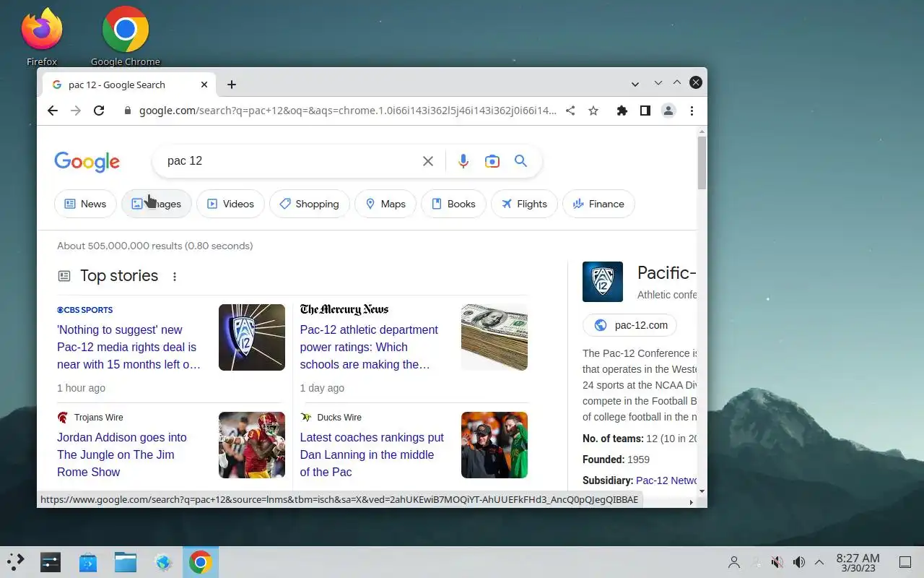The image size is (924, 578).
Task: Open the system settings taskbar icon
Action: click(x=51, y=562)
